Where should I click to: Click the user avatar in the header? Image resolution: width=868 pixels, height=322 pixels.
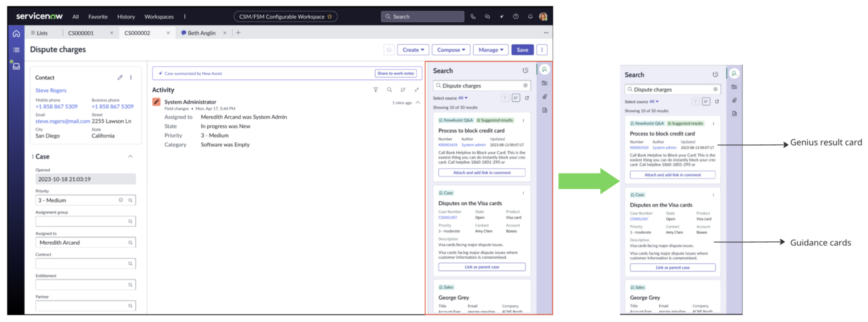pos(543,17)
